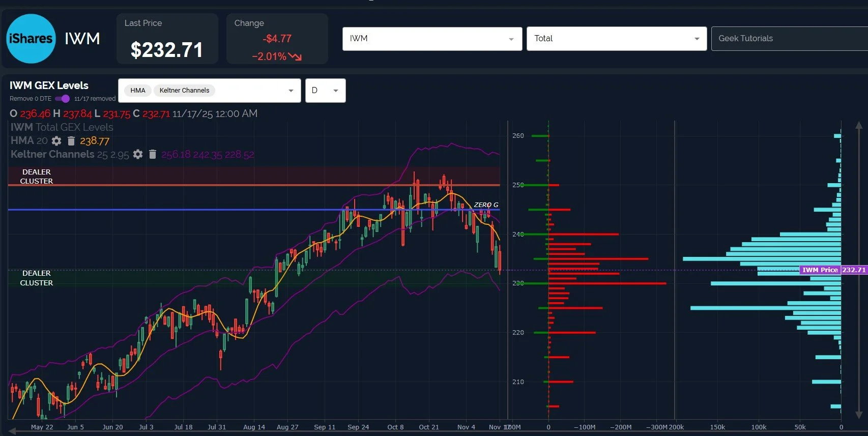This screenshot has height=436, width=868.
Task: Click the iShares logo
Action: (31, 39)
